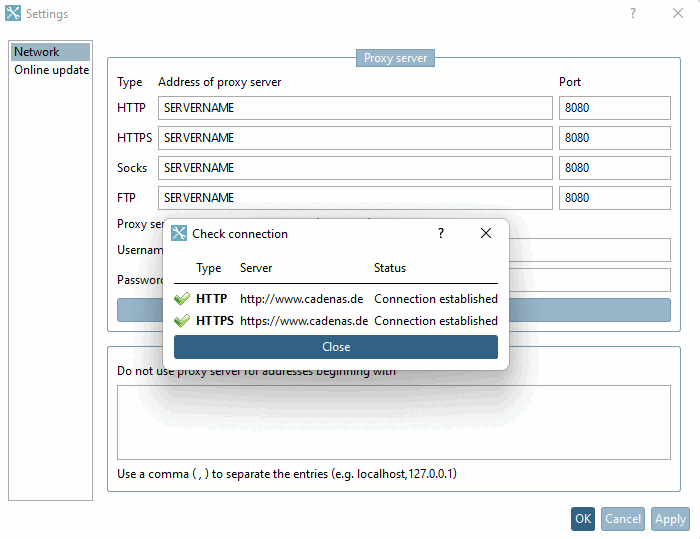Click the Socks proxy address field
Image resolution: width=700 pixels, height=539 pixels.
(355, 167)
